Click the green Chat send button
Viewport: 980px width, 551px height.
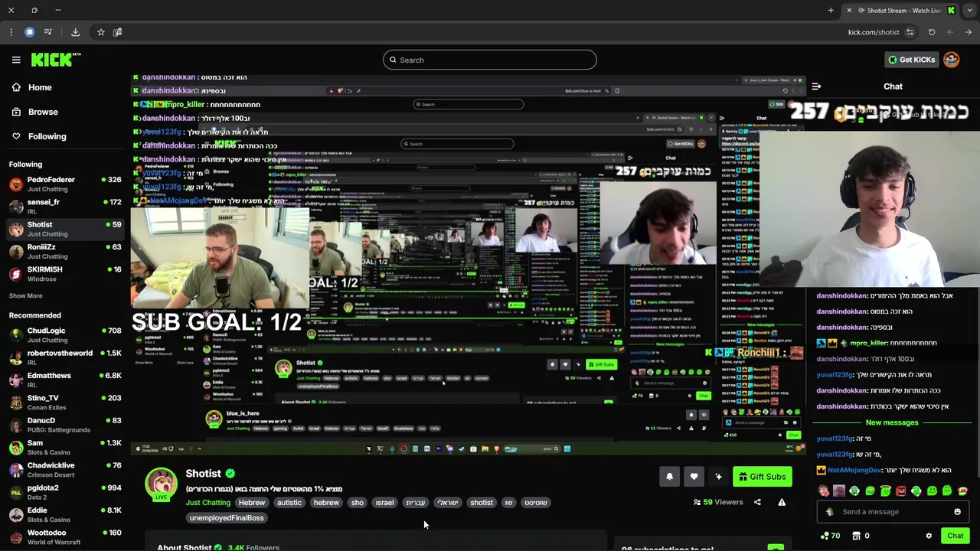click(x=955, y=536)
